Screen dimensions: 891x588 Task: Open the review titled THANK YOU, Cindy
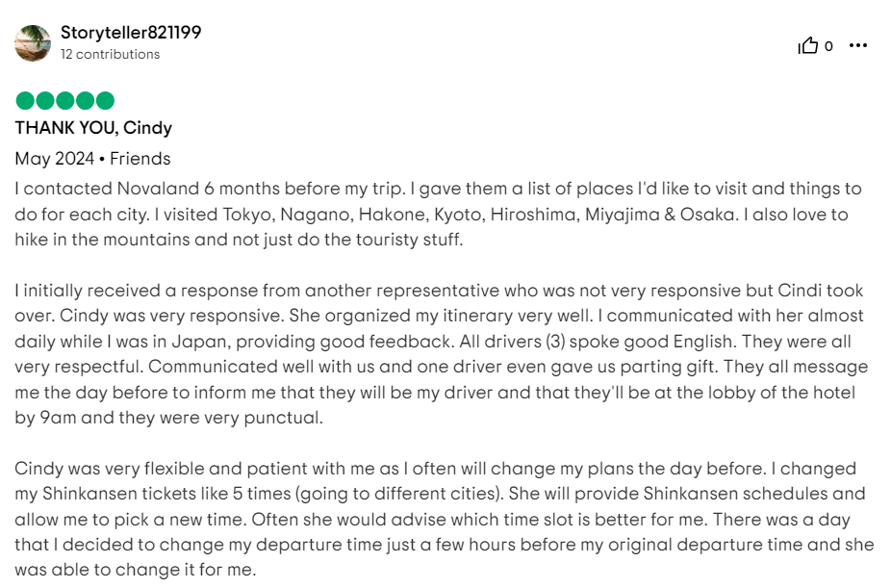[93, 128]
